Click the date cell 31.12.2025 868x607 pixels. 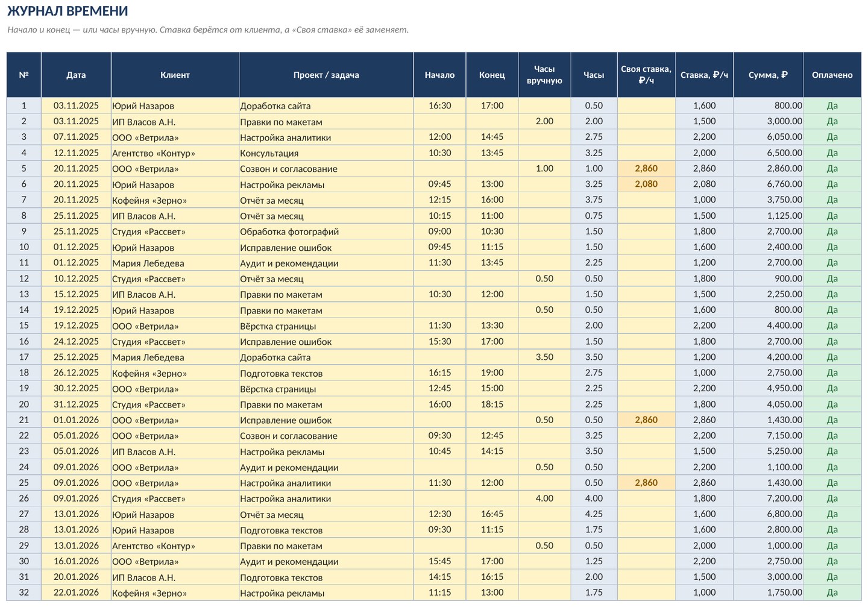tap(76, 404)
